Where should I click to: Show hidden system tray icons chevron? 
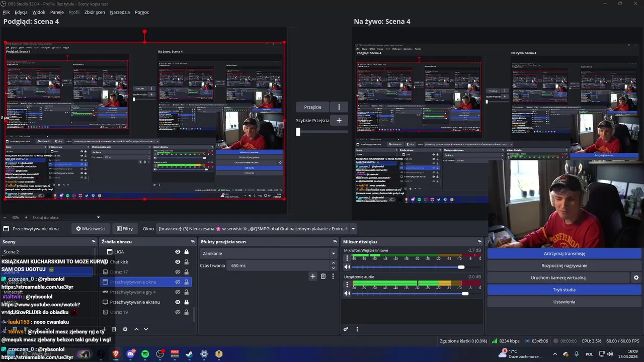tap(555, 354)
